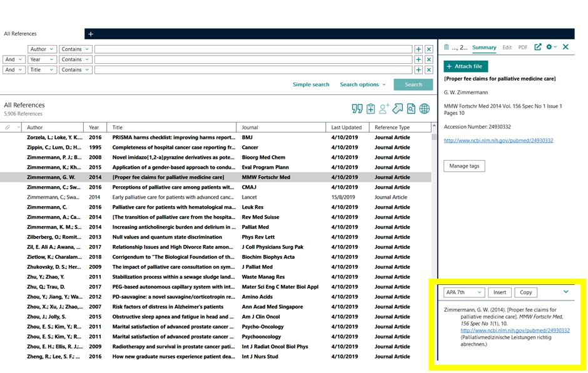
Task: Change the Contains operator dropdown
Action: (x=76, y=49)
